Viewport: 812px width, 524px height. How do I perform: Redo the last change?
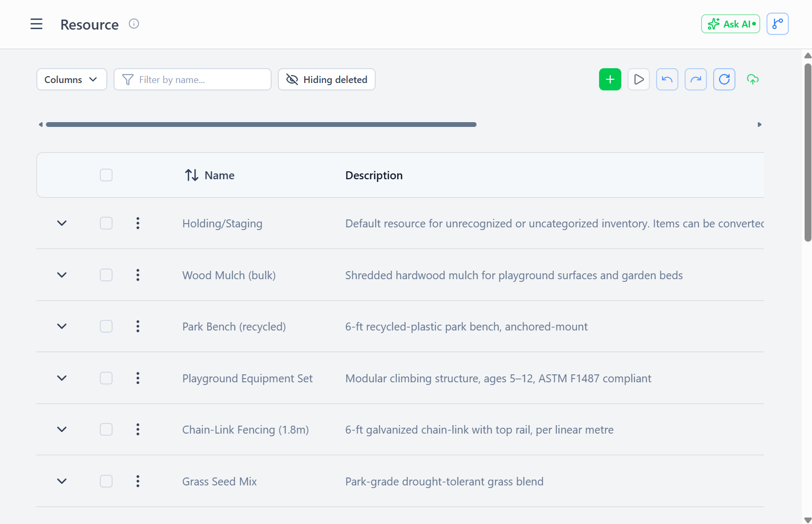coord(696,79)
